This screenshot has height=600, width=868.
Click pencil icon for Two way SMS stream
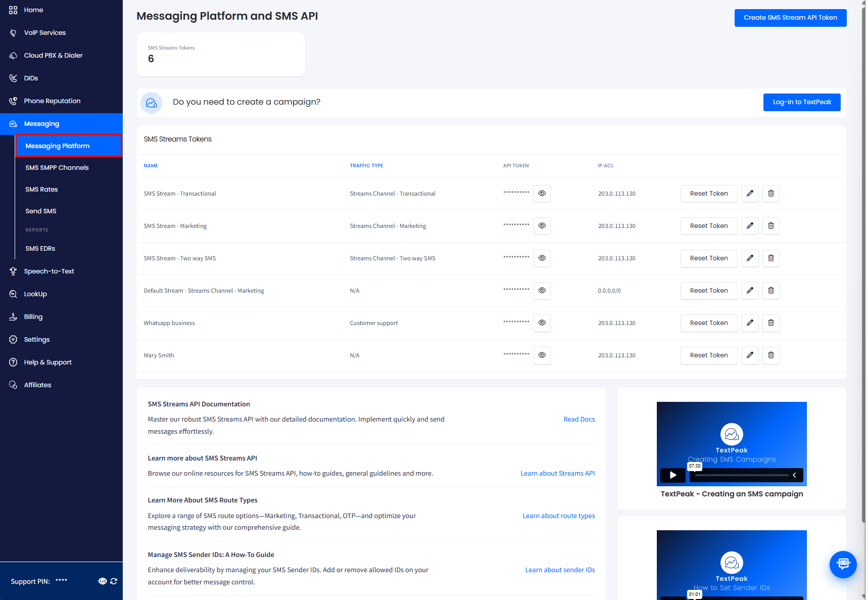pos(750,258)
